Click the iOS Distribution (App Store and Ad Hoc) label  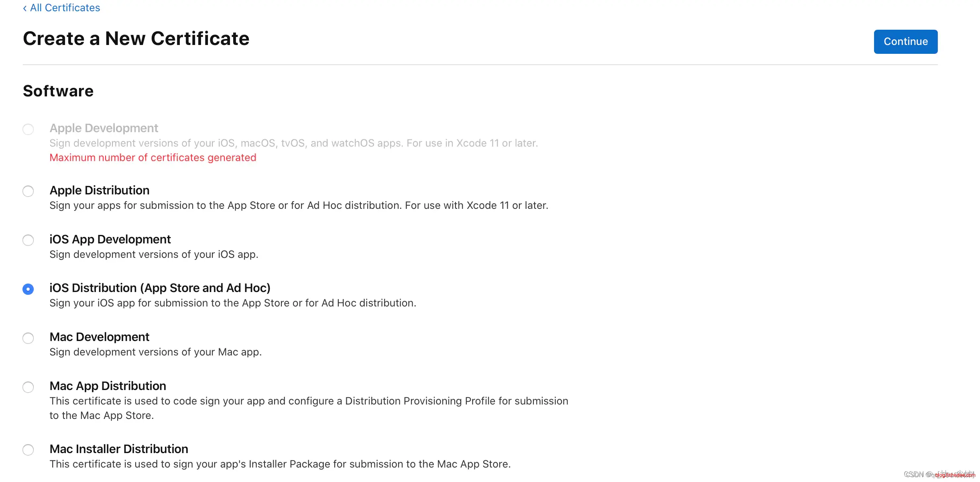click(160, 288)
